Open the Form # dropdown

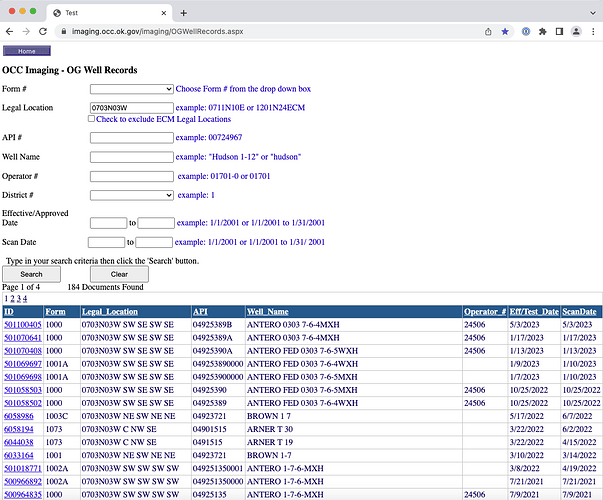[x=132, y=89]
